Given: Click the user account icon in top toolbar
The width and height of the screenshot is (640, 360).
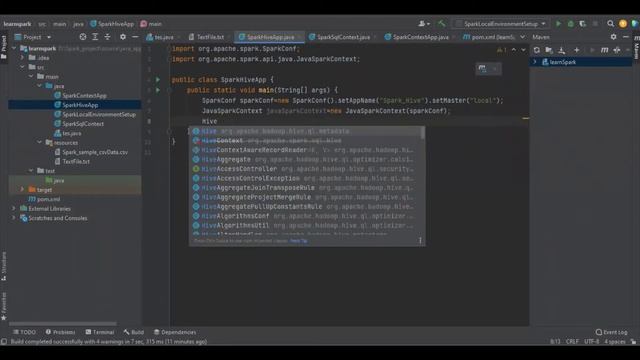Looking at the screenshot, I should pos(424,24).
